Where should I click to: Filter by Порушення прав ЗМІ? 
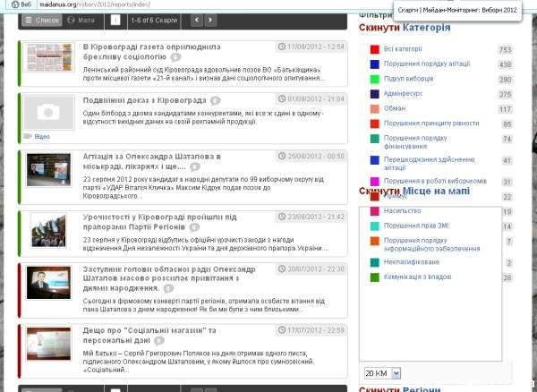click(x=416, y=226)
